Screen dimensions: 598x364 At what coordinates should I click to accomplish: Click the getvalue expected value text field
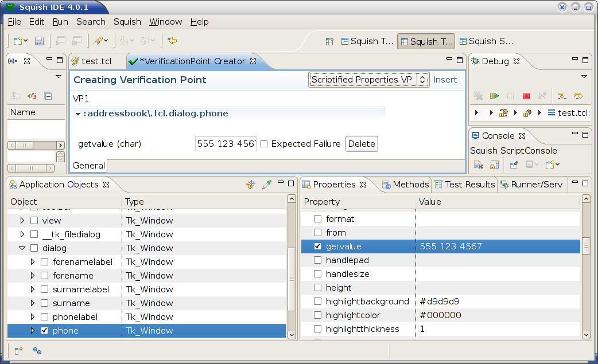point(226,144)
